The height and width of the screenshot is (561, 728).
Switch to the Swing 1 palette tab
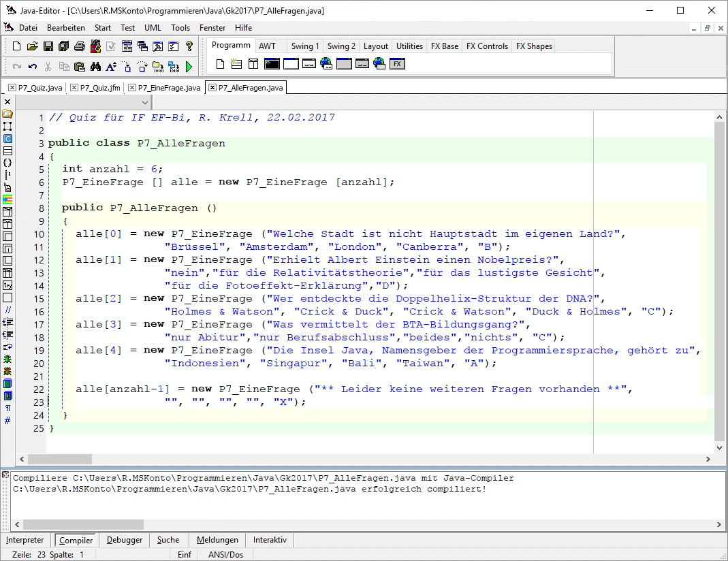pyautogui.click(x=304, y=46)
